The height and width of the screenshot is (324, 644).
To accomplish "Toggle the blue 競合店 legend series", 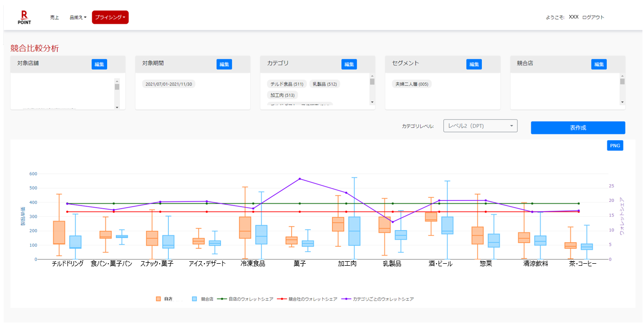I will click(x=195, y=299).
